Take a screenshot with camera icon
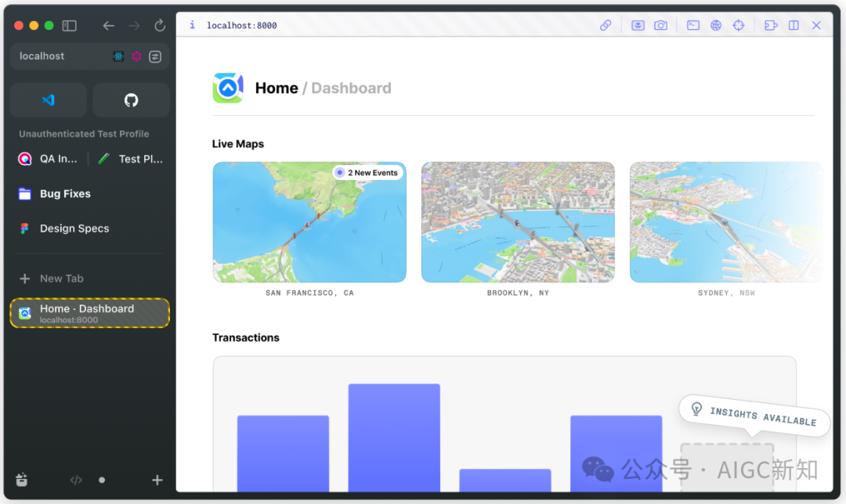This screenshot has height=504, width=846. [x=661, y=25]
